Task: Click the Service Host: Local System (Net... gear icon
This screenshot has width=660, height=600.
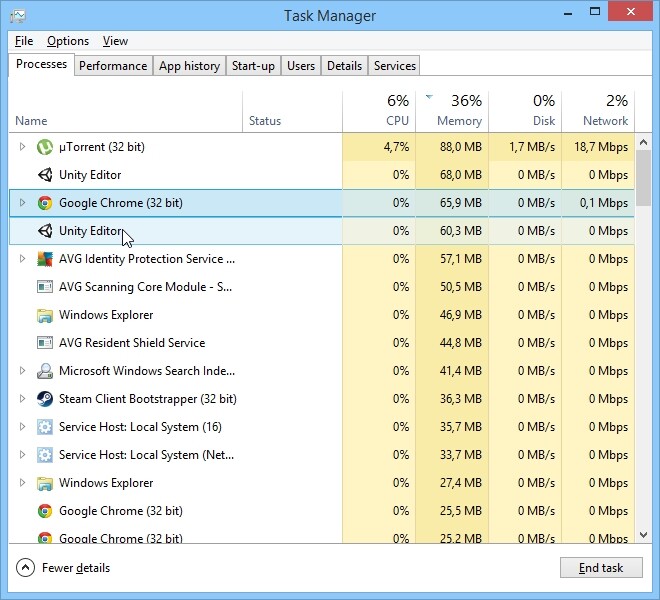Action: (45, 455)
